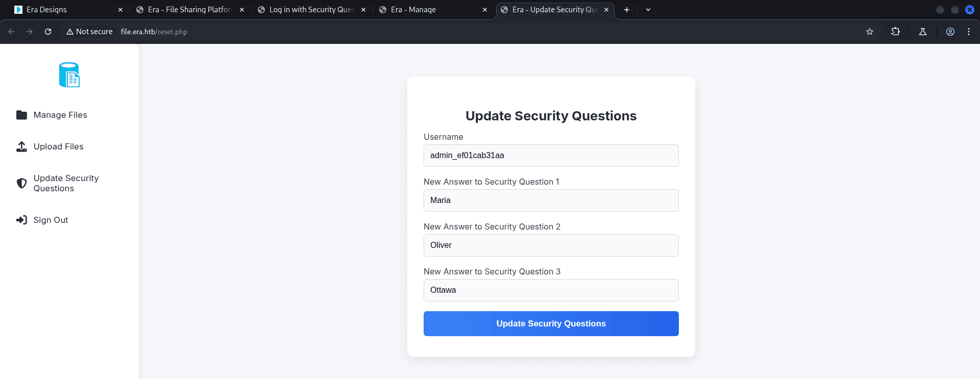Go forward using the browser forward arrow
Screen dimensions: 980x379
[30, 32]
